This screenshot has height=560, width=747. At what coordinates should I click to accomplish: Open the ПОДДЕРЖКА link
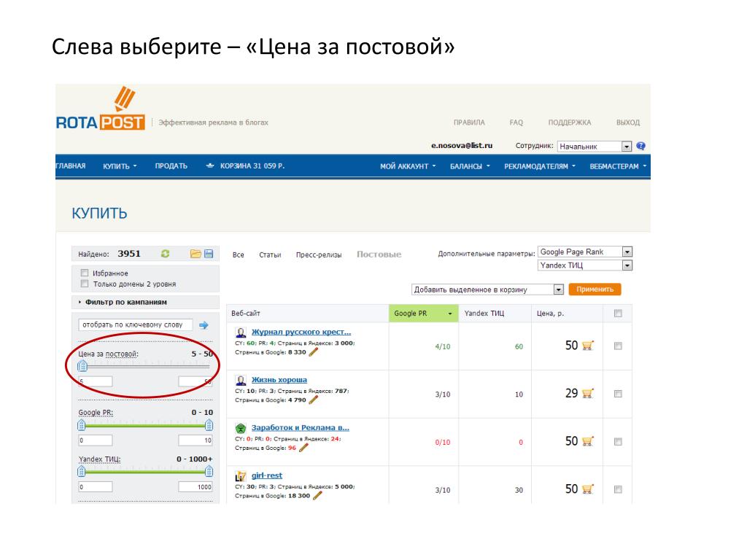pyautogui.click(x=569, y=122)
